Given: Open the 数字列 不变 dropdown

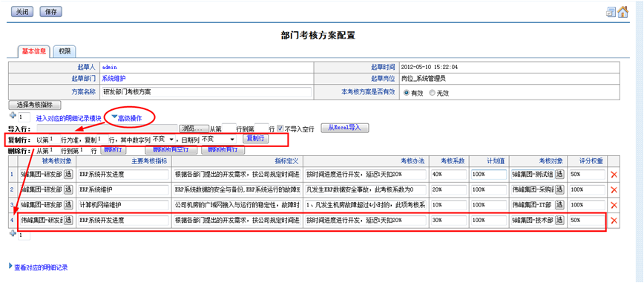Looking at the screenshot, I should click(x=163, y=140).
